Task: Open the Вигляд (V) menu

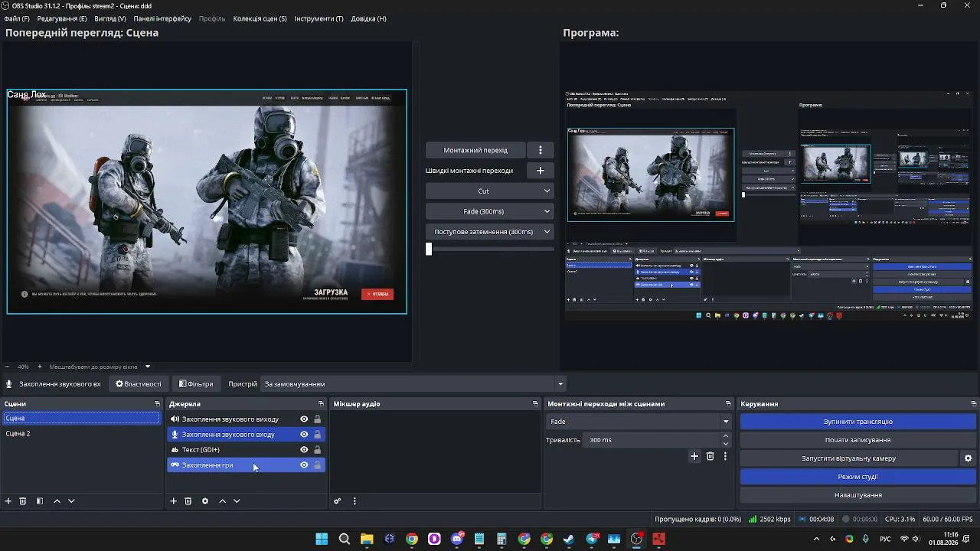Action: pos(110,18)
